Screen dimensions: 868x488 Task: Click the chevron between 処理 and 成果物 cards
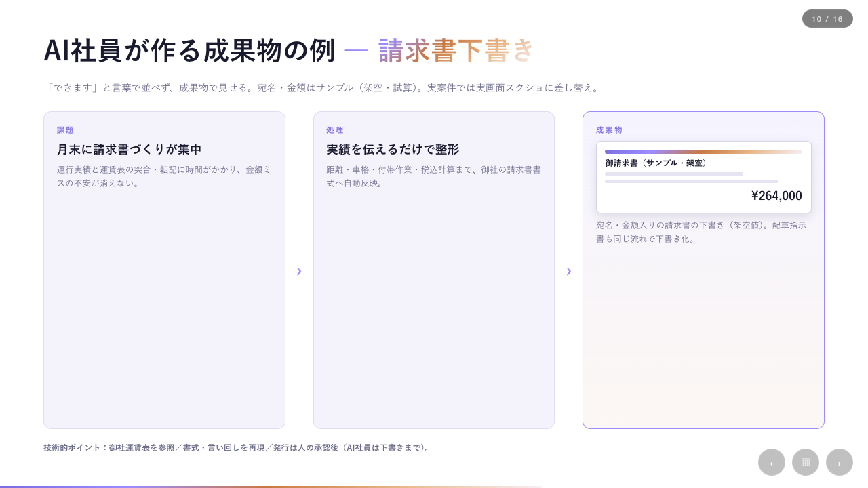point(569,271)
